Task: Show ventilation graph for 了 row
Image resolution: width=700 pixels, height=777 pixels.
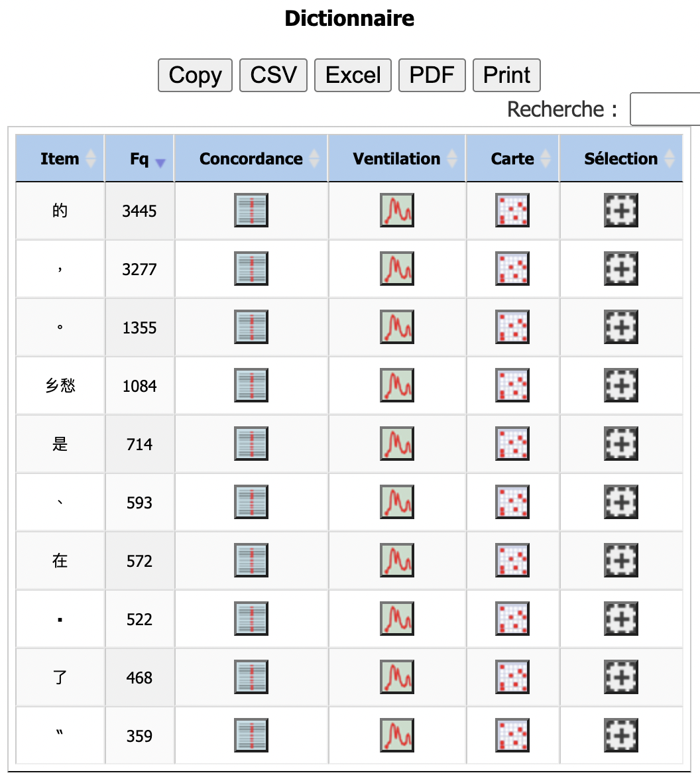Action: point(396,678)
